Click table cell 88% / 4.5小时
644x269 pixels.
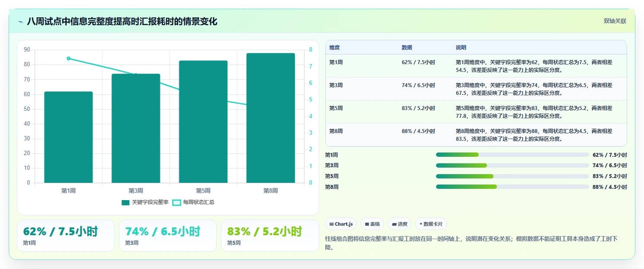point(418,131)
